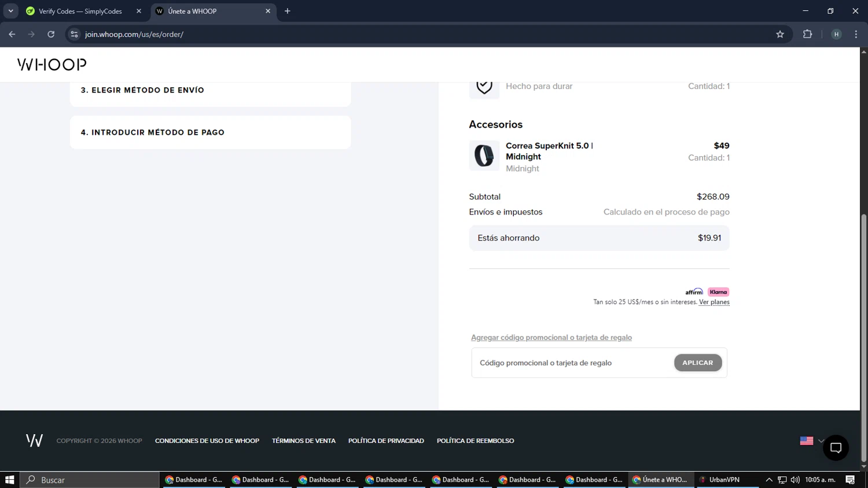This screenshot has height=488, width=868.
Task: Click the $49 accessory price
Action: pos(722,146)
